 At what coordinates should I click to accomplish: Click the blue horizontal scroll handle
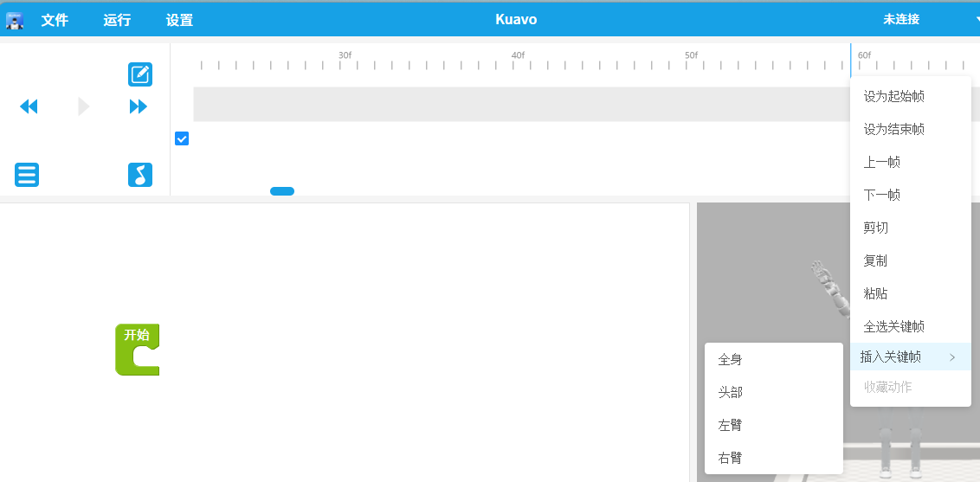282,191
